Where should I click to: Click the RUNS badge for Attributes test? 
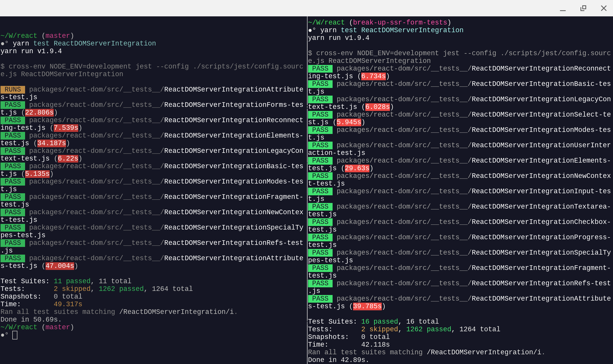coord(13,89)
